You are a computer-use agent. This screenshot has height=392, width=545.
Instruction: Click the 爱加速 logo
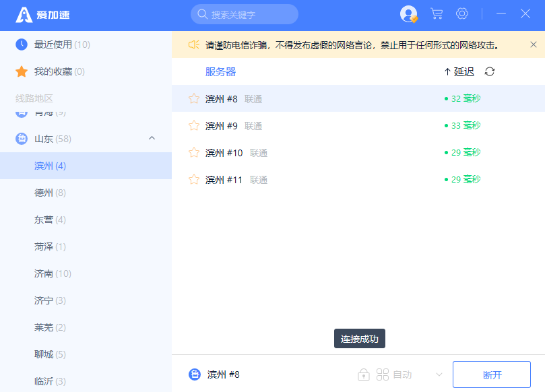click(x=42, y=15)
